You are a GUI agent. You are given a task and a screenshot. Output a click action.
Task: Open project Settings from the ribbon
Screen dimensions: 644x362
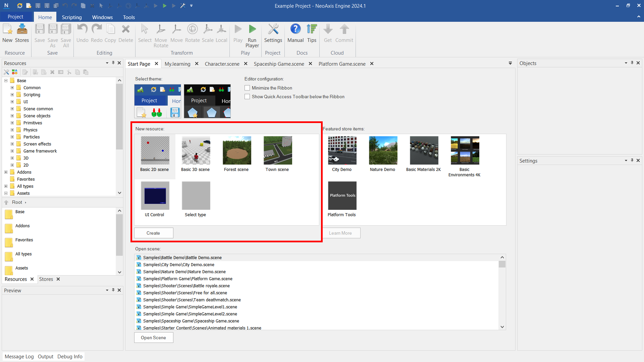coord(273,29)
